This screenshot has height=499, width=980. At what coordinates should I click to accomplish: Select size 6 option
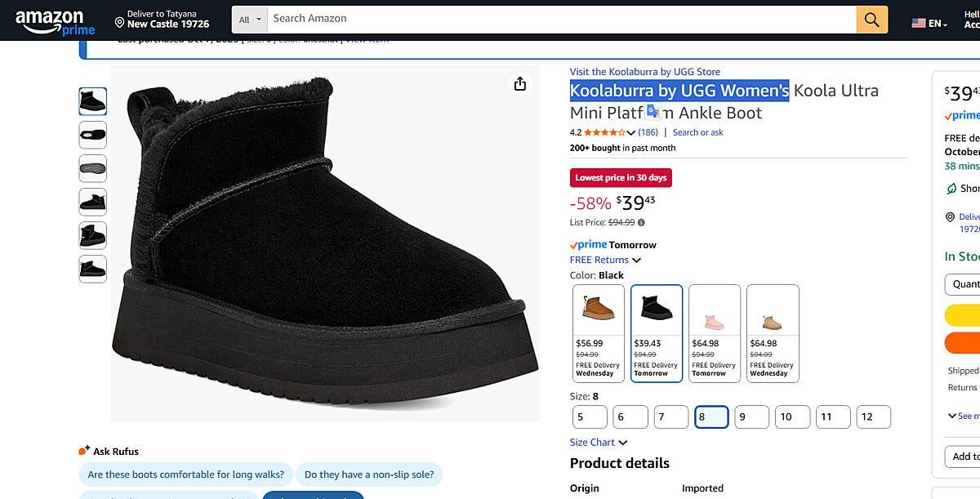click(x=630, y=417)
